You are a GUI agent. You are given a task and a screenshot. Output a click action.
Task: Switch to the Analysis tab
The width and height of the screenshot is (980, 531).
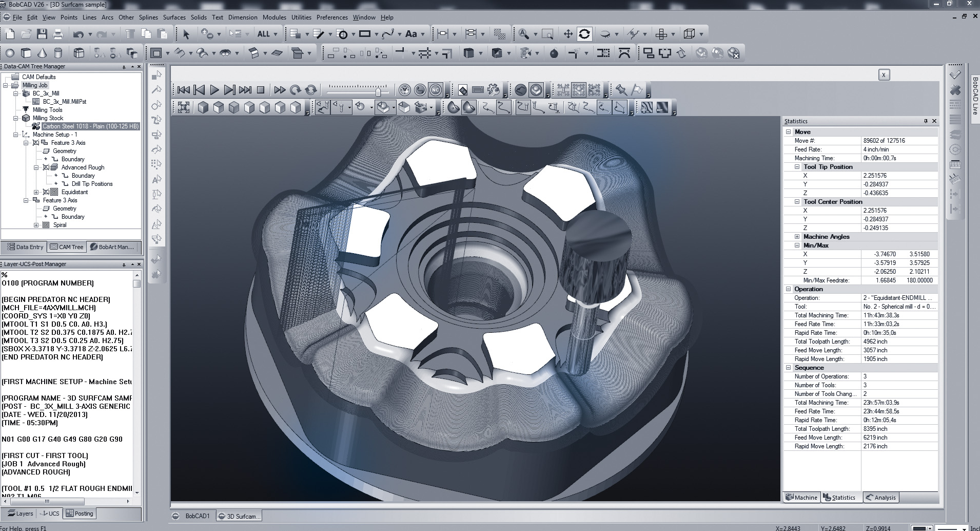[x=880, y=498]
